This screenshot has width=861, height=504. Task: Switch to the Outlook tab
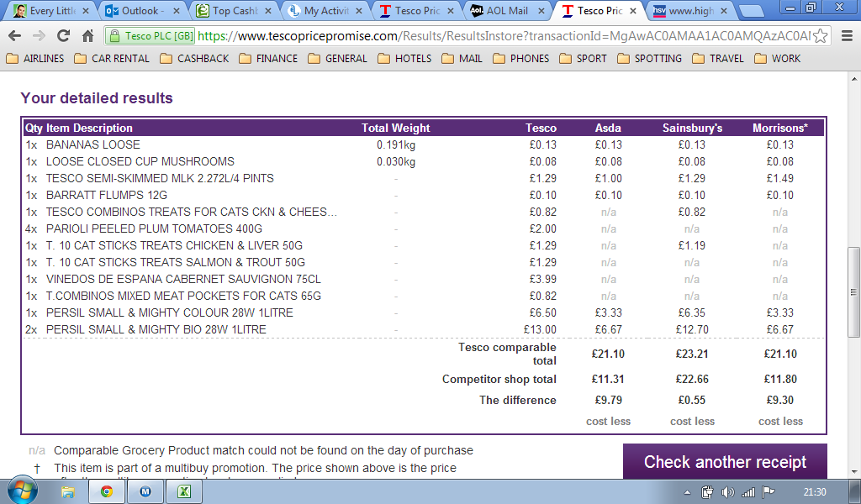point(140,11)
